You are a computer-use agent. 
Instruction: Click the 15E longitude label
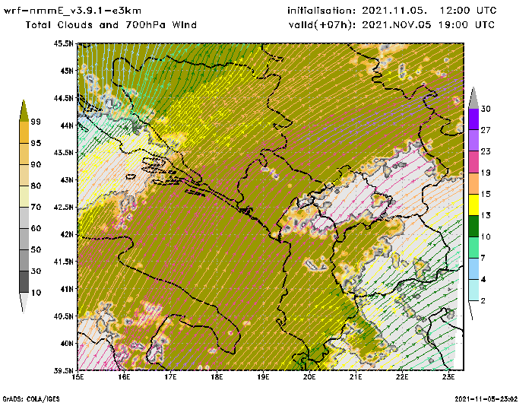click(78, 377)
